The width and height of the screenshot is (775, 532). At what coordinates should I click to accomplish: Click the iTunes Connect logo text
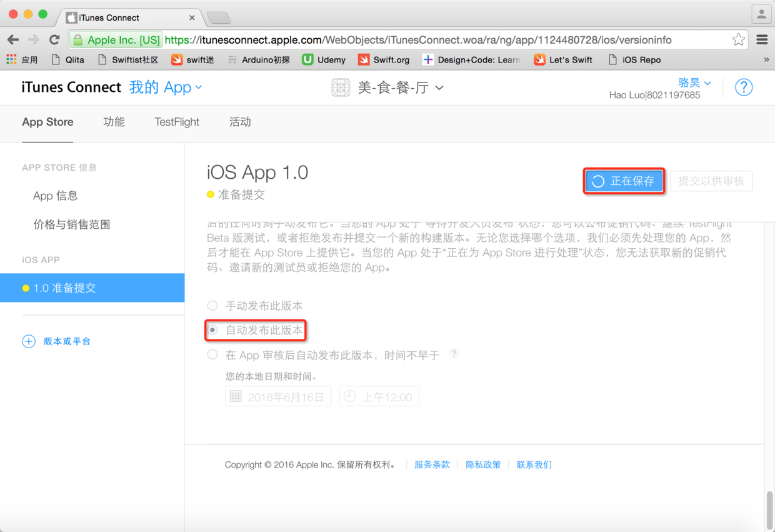coord(71,87)
